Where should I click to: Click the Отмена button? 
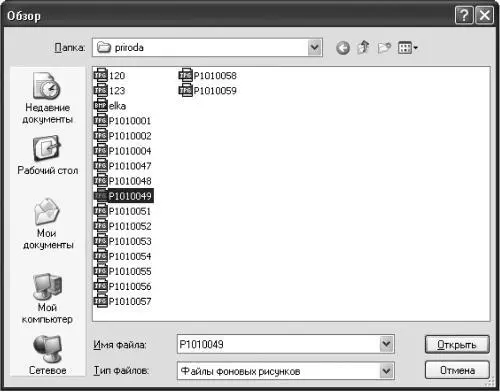pos(457,370)
